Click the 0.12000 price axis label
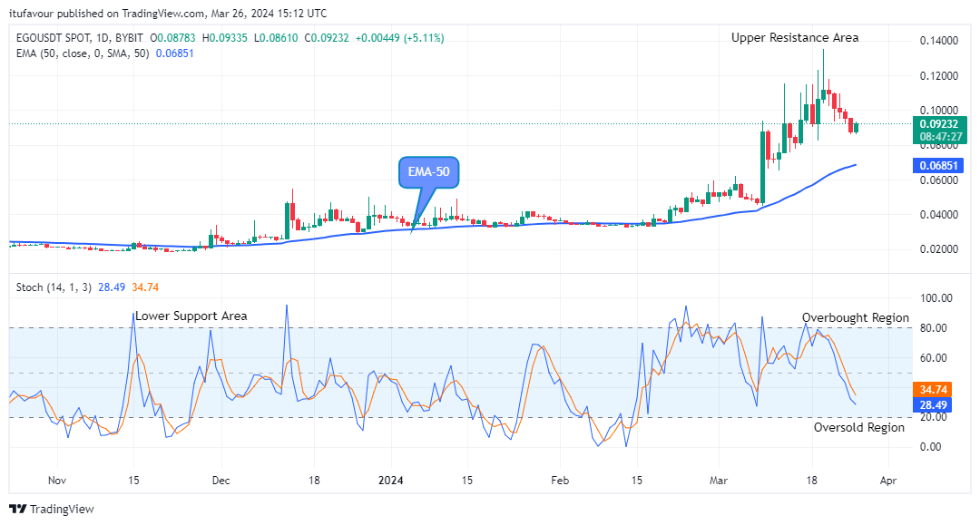This screenshot has height=525, width=980. (939, 75)
